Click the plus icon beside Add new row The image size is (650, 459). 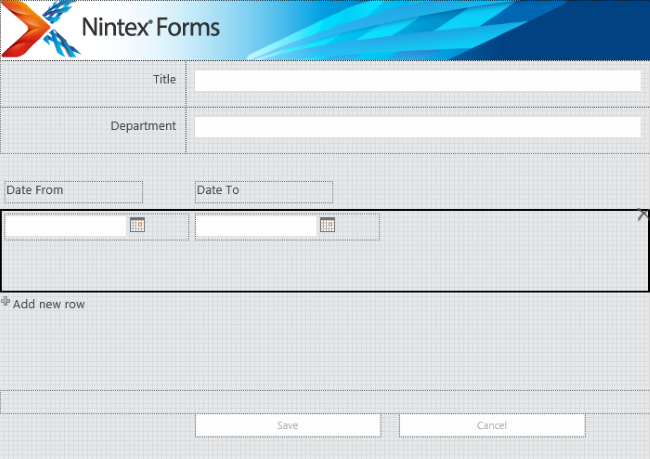(5, 301)
